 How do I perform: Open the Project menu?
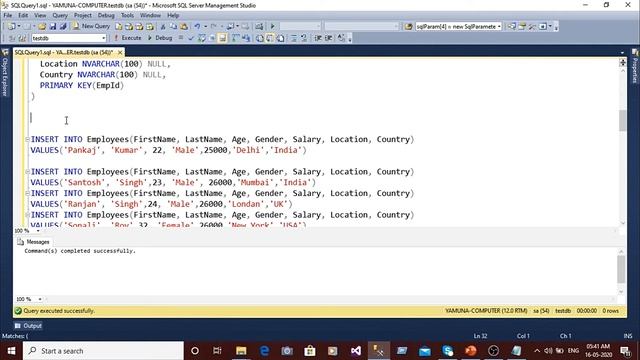83,15
